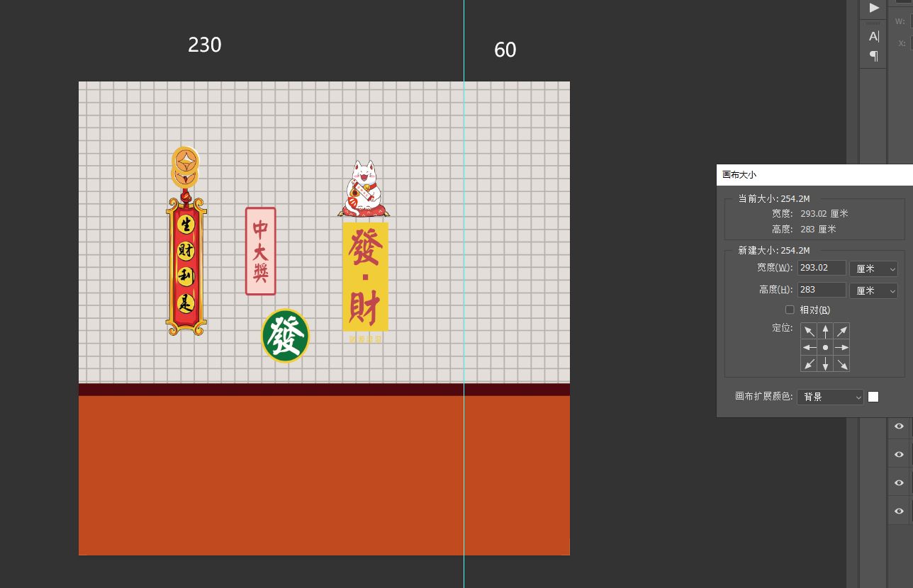
Task: Anchor canvas to the bottom-left arrow
Action: pos(809,364)
